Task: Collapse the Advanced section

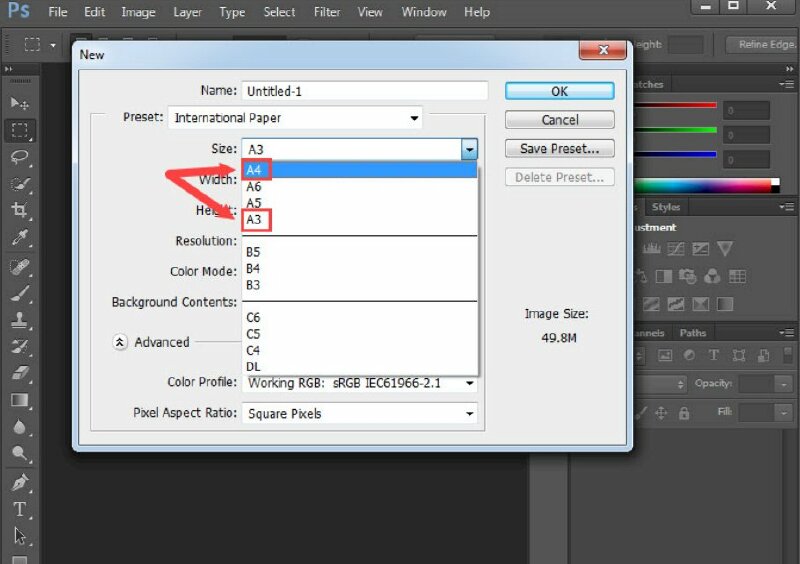Action: 120,342
